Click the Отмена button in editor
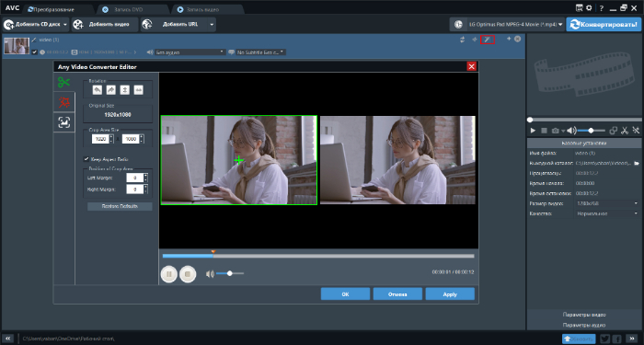 (x=397, y=294)
